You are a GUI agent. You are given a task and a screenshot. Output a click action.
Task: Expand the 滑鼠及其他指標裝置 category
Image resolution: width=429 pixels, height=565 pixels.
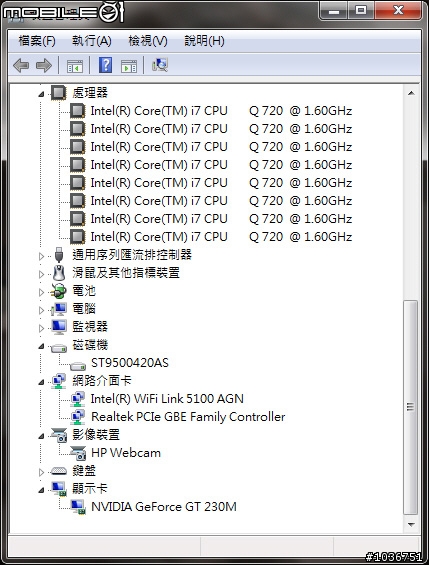pos(41,274)
